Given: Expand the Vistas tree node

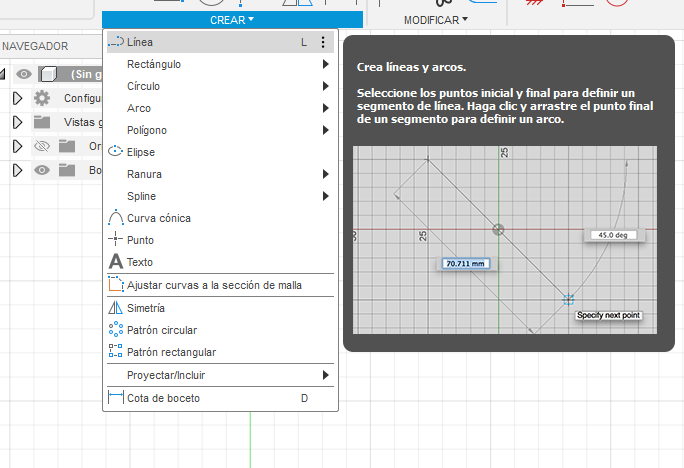Looking at the screenshot, I should pos(17,122).
